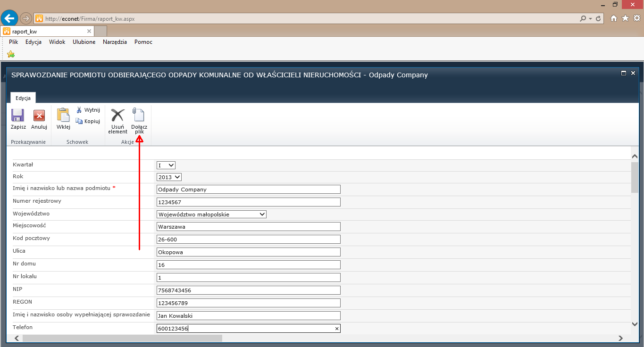644x347 pixels.
Task: Click the Województwo label
Action: [x=31, y=214]
